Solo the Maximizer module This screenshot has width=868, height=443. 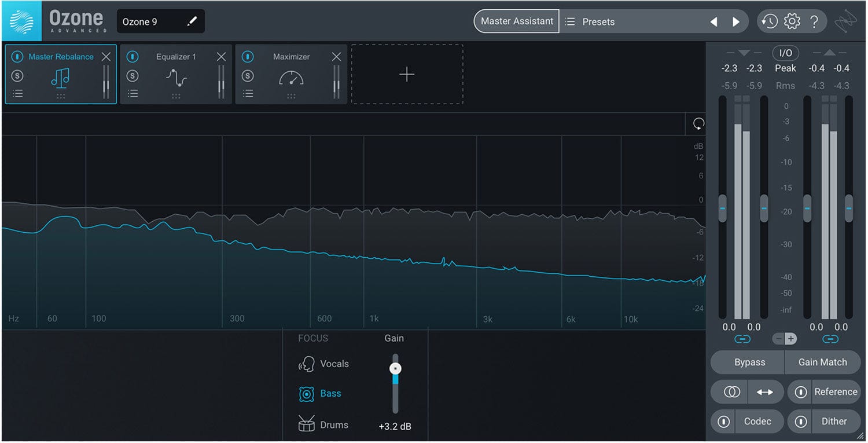pos(248,76)
